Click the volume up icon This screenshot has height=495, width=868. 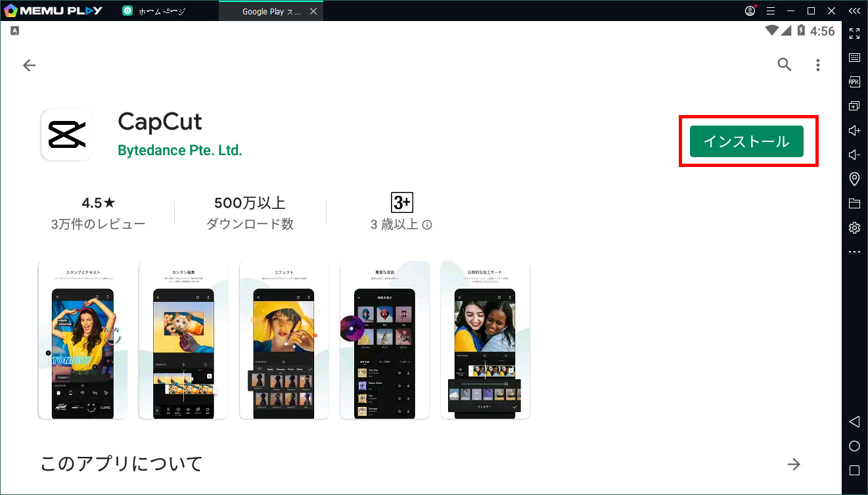tap(854, 130)
